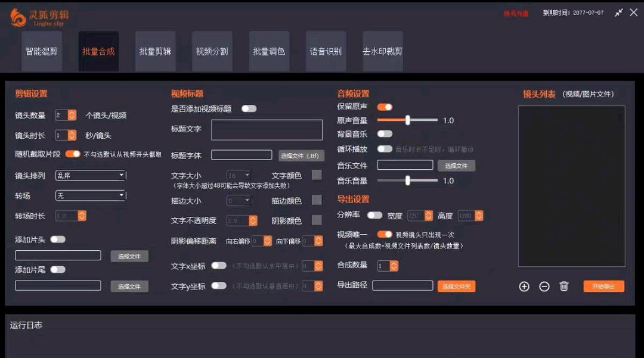
Task: Expand the 转场 transition dropdown
Action: (x=90, y=195)
